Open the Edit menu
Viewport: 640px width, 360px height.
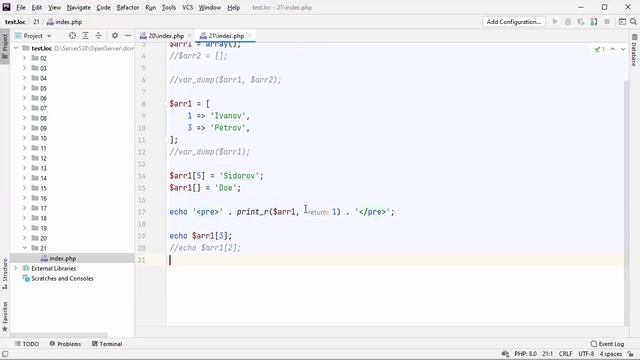pos(37,7)
